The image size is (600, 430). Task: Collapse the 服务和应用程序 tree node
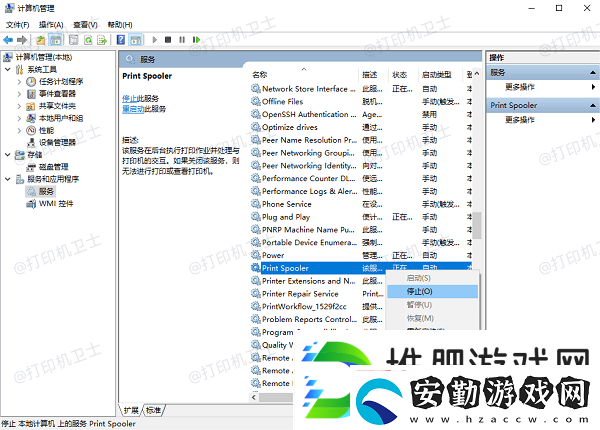click(x=8, y=179)
